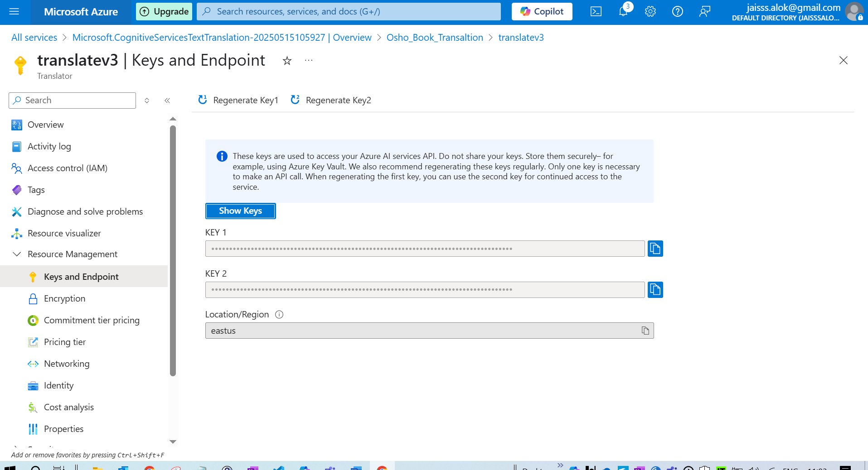
Task: Click the Cost analysis icon
Action: click(33, 408)
